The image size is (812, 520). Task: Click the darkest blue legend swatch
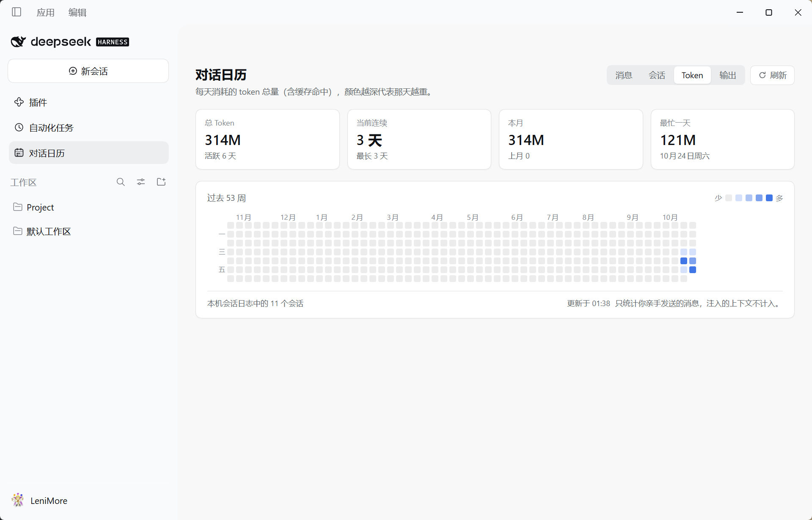tap(769, 198)
